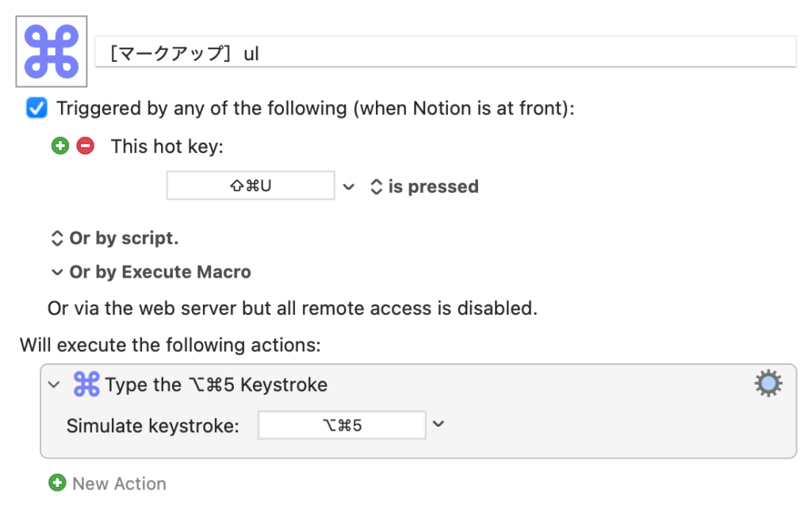Screen dimensions: 812x506
Task: Click the green plus beside New Action
Action: pos(57,483)
